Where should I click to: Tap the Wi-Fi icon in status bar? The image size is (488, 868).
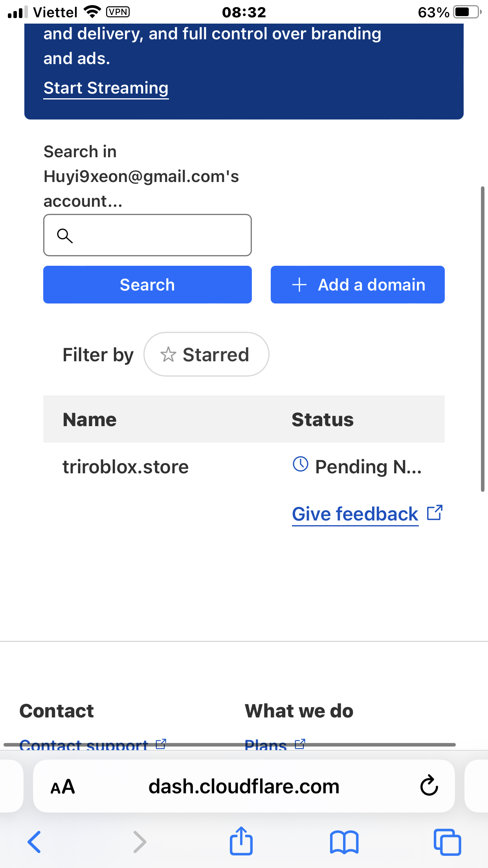93,12
